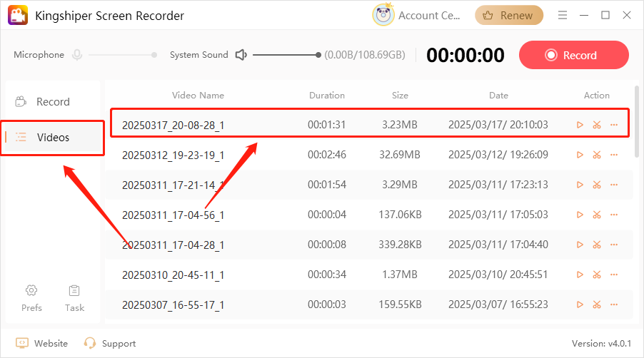Play video 20250307_16-55-17_1

point(580,305)
